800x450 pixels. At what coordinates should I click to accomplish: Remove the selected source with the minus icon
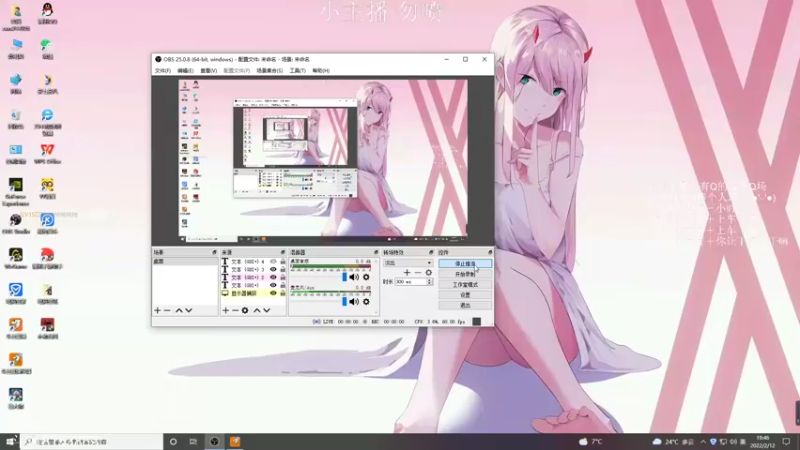[235, 310]
